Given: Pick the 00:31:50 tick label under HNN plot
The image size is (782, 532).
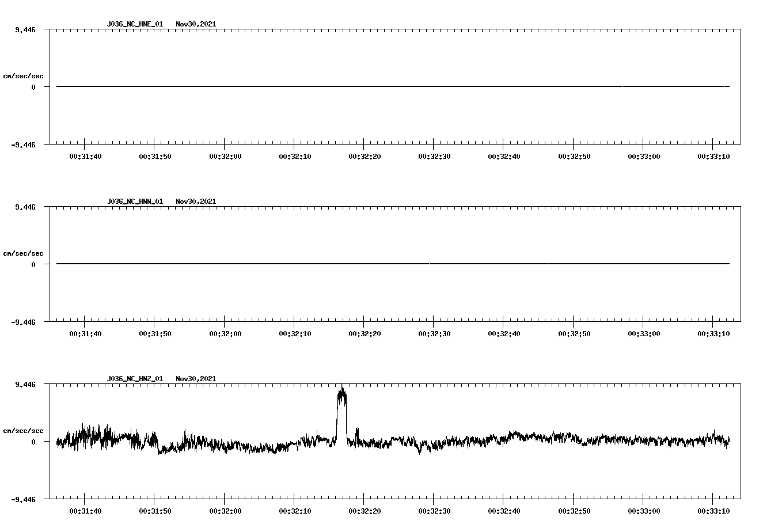Looking at the screenshot, I should point(155,333).
